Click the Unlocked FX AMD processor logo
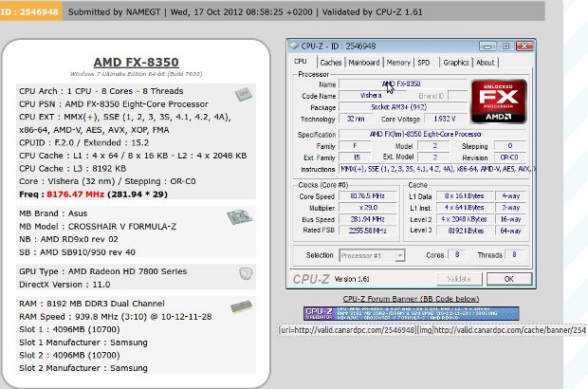The image size is (588, 389). [499, 102]
